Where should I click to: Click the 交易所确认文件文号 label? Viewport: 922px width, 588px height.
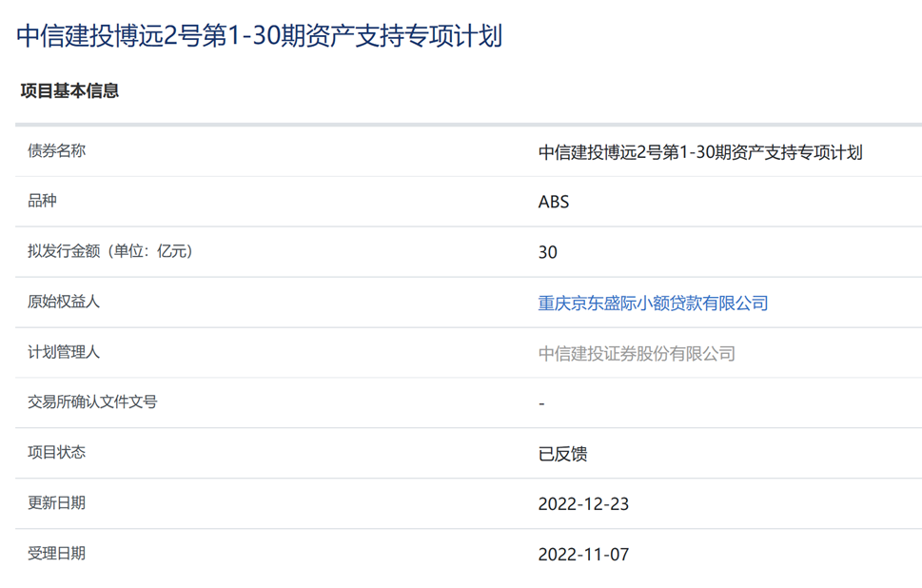92,402
